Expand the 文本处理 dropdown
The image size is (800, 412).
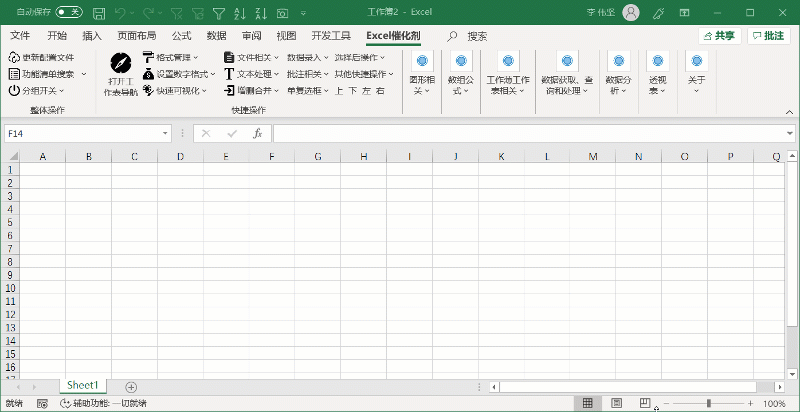click(277, 74)
